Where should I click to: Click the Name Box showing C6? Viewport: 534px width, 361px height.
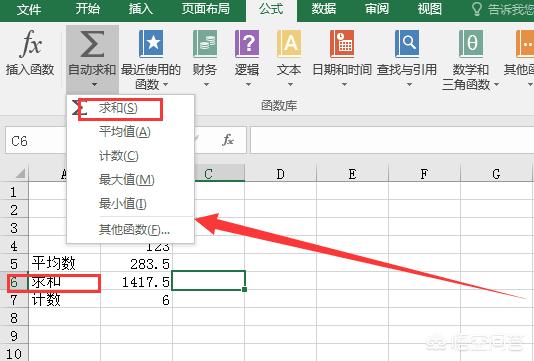(36, 141)
